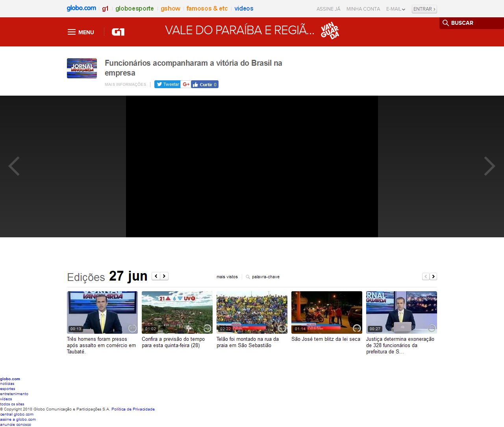
Task: Show next edition date
Action: point(164,276)
